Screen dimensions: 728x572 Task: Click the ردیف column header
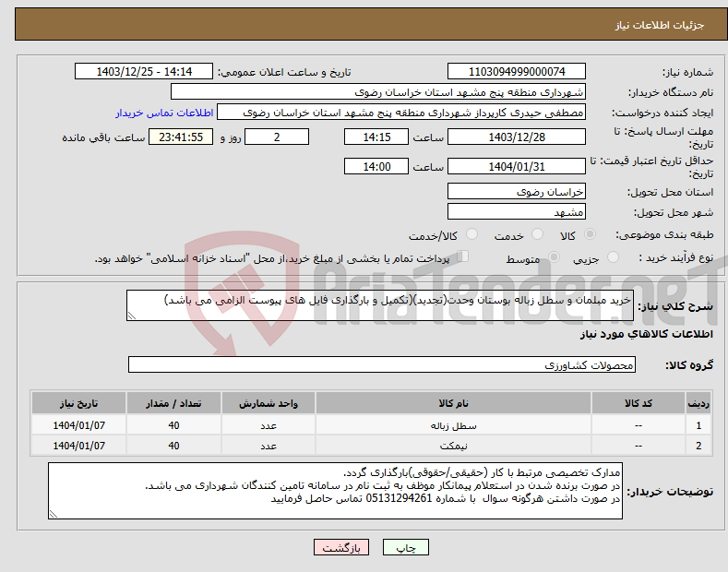pos(698,403)
